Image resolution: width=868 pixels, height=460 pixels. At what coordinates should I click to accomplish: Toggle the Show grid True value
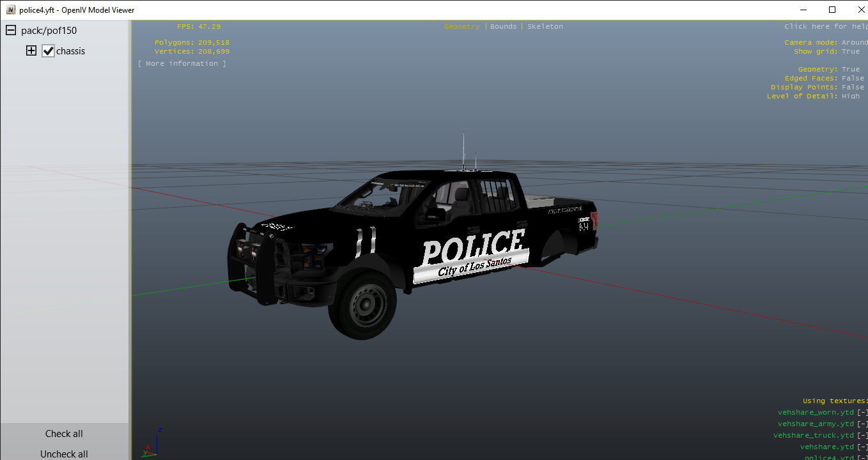(850, 52)
